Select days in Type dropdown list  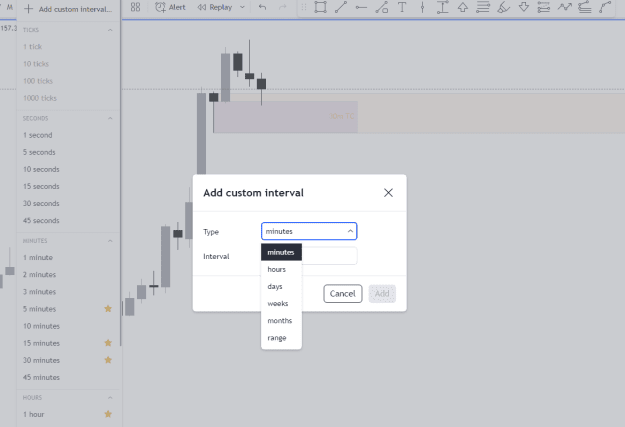281,287
